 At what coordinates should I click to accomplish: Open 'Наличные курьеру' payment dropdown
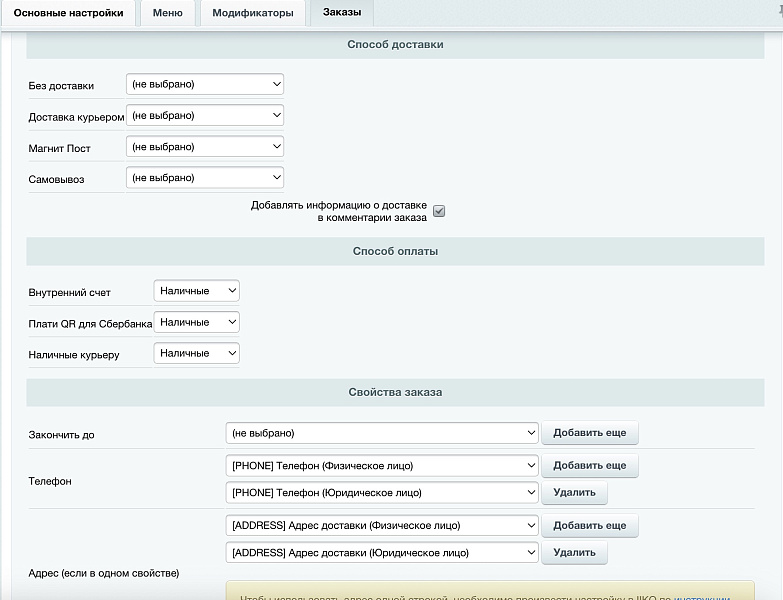[x=197, y=353]
